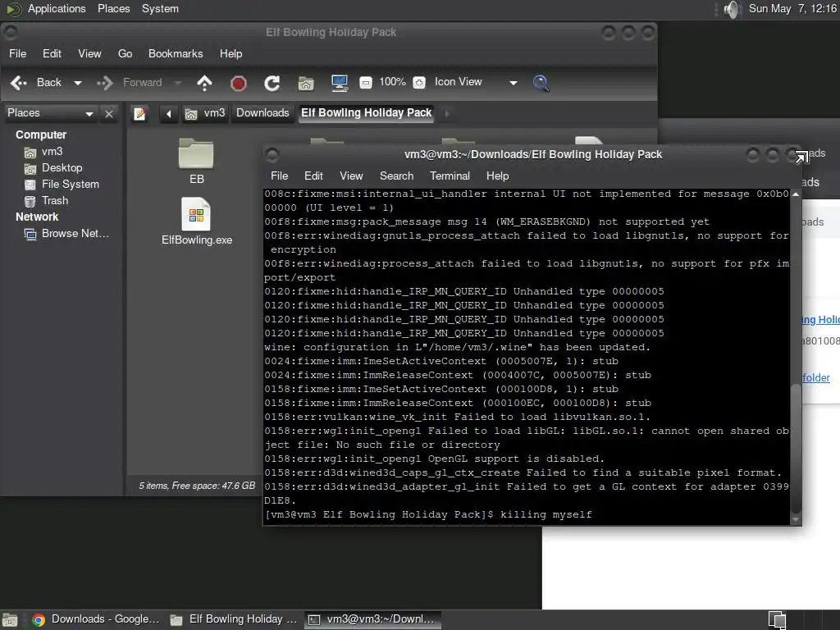Click the Back arrow icon in file manager
This screenshot has width=840, height=630.
point(19,83)
